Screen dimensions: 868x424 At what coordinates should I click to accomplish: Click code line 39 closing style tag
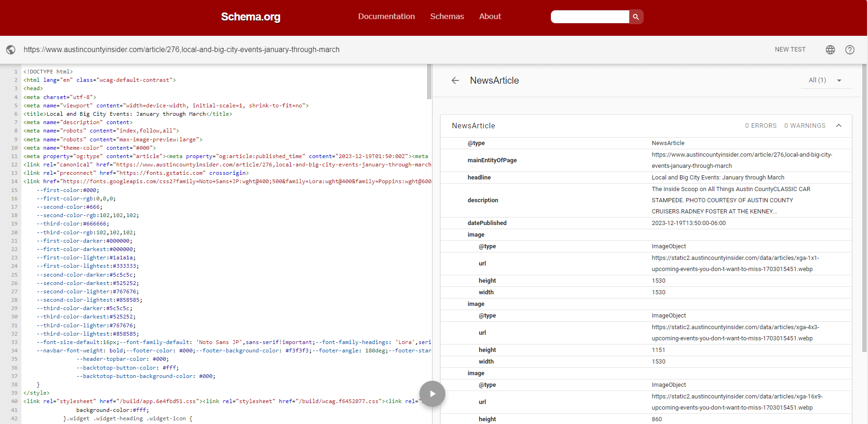point(37,393)
